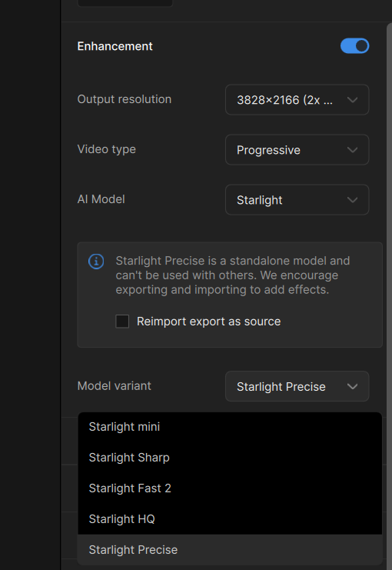Viewport: 392px width, 570px height.
Task: Click the panel's vertical scrollbar
Action: (389, 295)
